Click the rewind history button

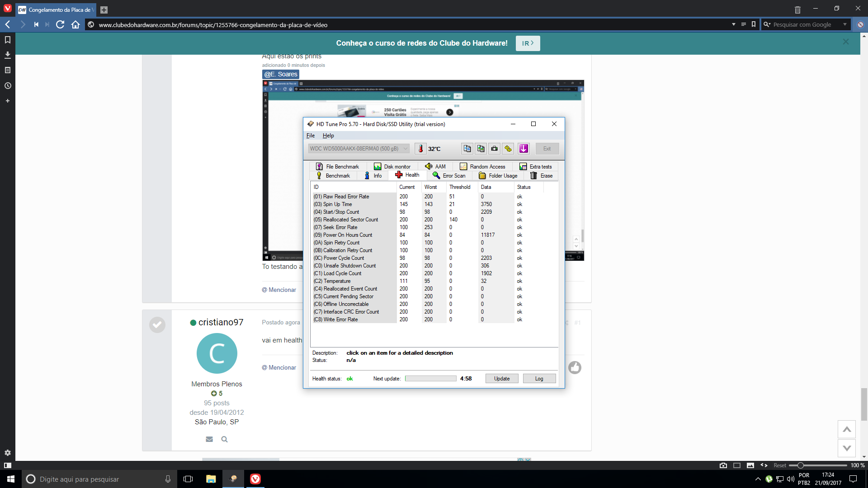pyautogui.click(x=36, y=24)
